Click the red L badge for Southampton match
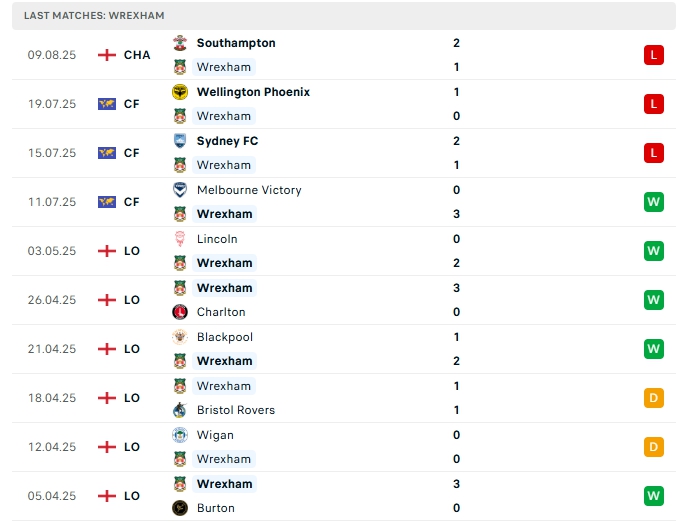 [654, 55]
